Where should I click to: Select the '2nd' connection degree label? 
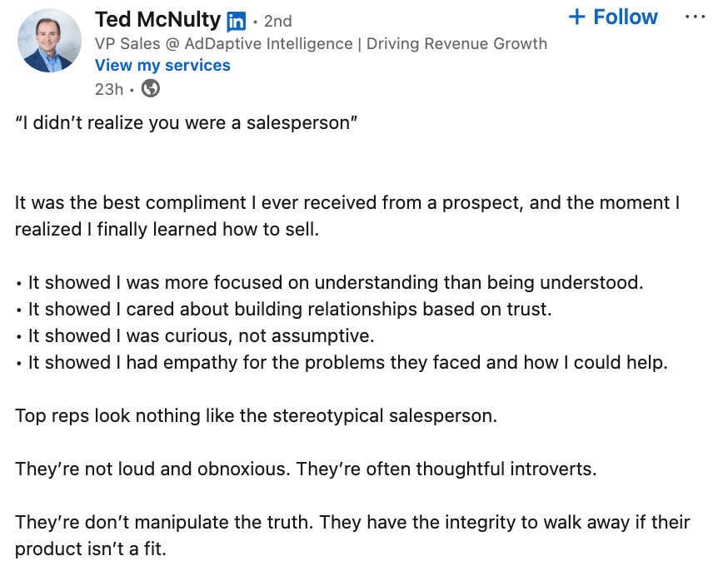coord(277,20)
